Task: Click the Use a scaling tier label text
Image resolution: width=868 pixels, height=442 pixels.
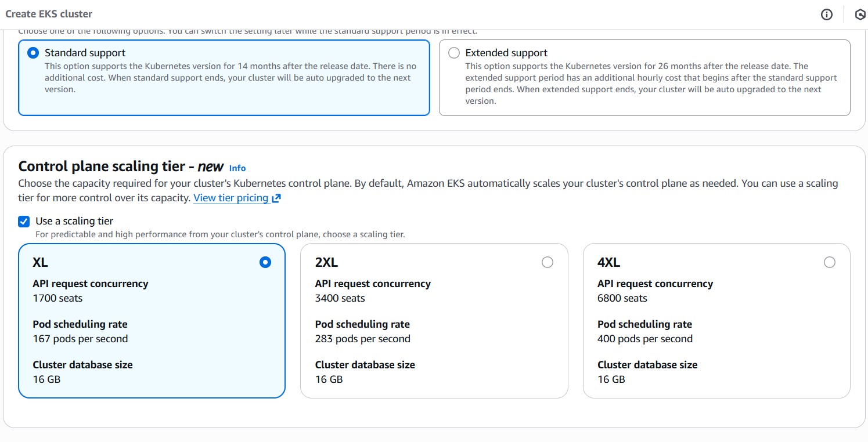Action: pos(74,221)
